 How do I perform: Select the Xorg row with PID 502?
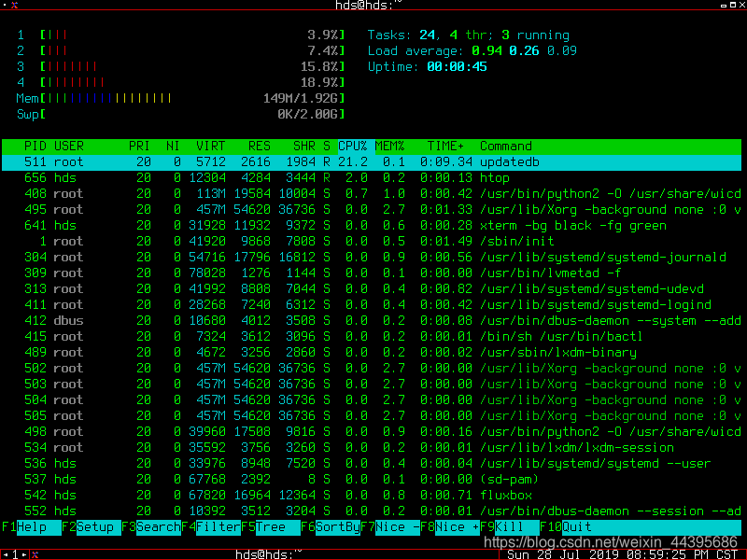tap(372, 369)
